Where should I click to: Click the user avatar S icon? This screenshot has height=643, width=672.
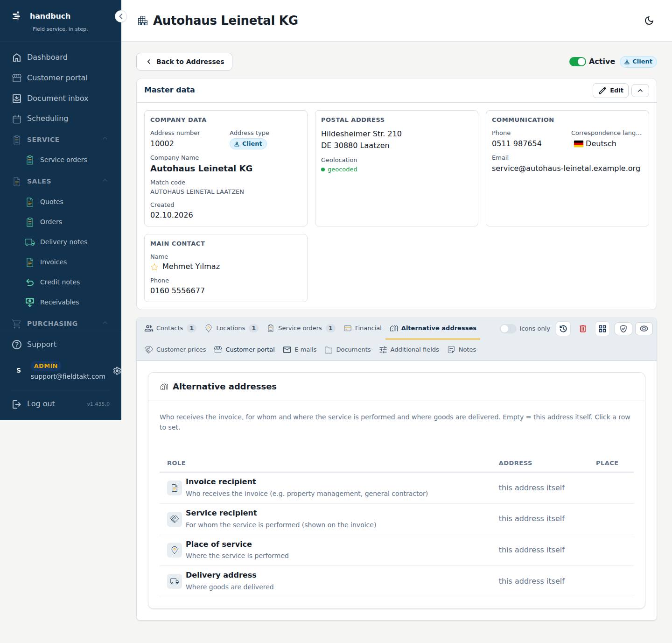point(19,370)
